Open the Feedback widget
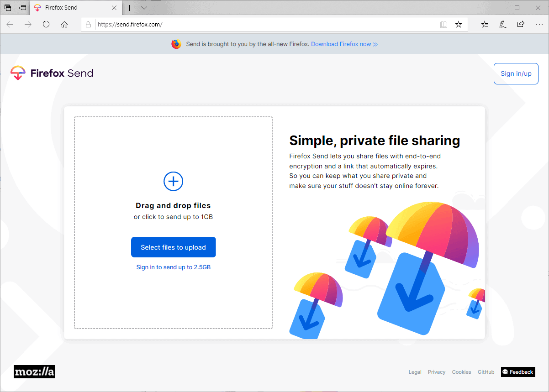Image resolution: width=549 pixels, height=392 pixels. 518,371
